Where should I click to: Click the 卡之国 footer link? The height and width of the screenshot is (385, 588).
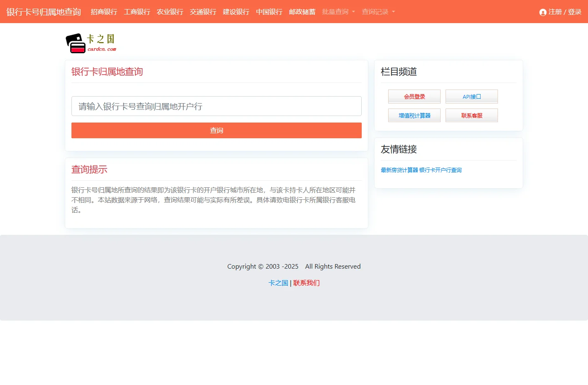coord(278,283)
